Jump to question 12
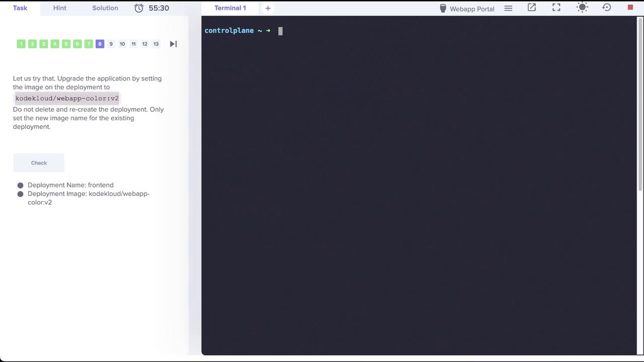Image resolution: width=644 pixels, height=362 pixels. [145, 44]
